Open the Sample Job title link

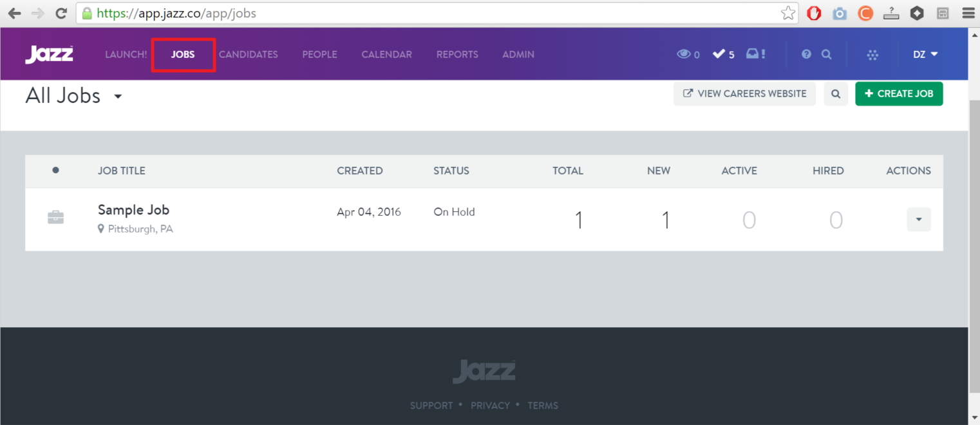(x=133, y=210)
